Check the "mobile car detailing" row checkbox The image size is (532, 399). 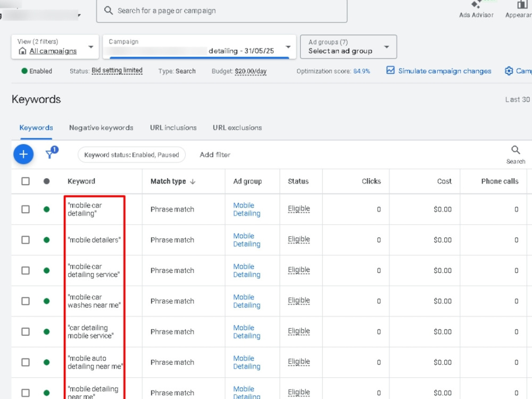[26, 209]
